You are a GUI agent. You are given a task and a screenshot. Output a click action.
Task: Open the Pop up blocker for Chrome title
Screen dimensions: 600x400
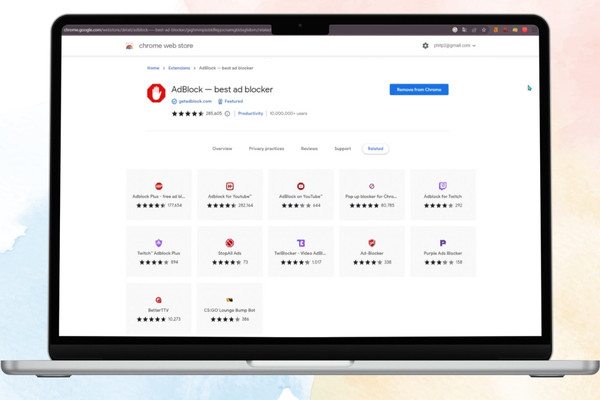click(x=371, y=196)
